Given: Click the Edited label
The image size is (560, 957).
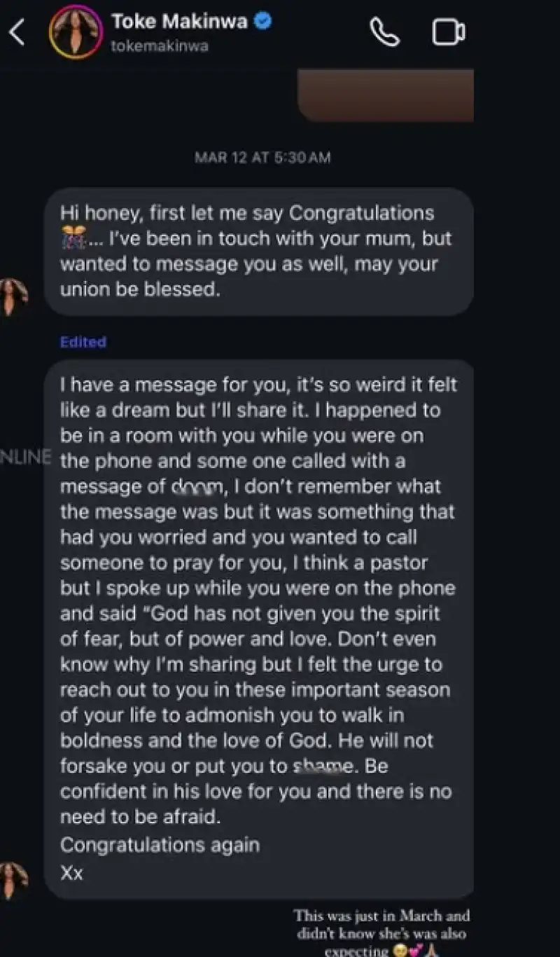Looking at the screenshot, I should (x=83, y=342).
